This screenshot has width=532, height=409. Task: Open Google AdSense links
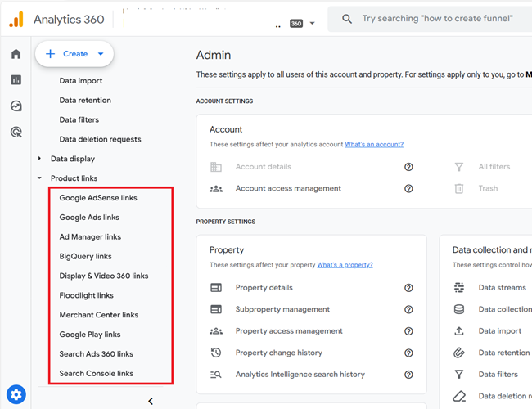pos(98,198)
